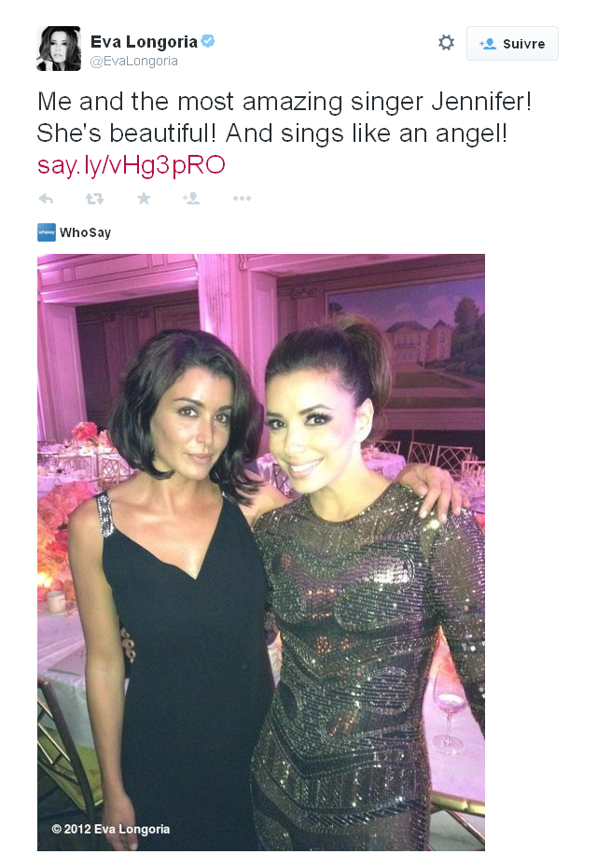Open the three-dot more options icon
This screenshot has height=868, width=597.
[242, 198]
